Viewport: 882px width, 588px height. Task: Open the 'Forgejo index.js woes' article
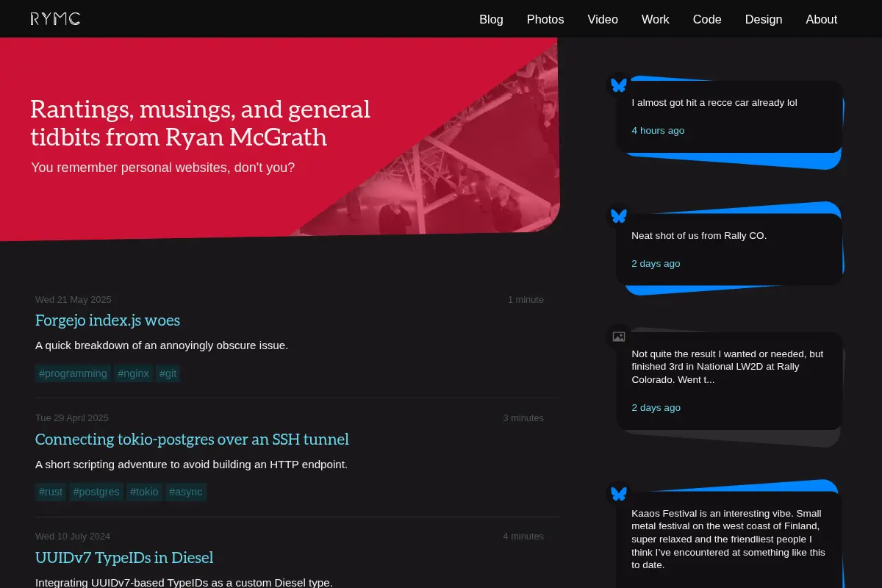tap(107, 320)
